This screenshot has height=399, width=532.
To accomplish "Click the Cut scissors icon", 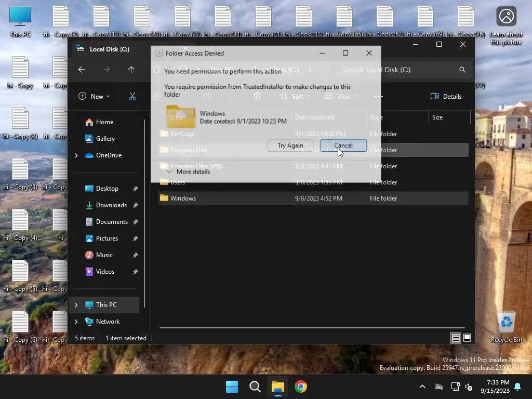I will (x=132, y=96).
